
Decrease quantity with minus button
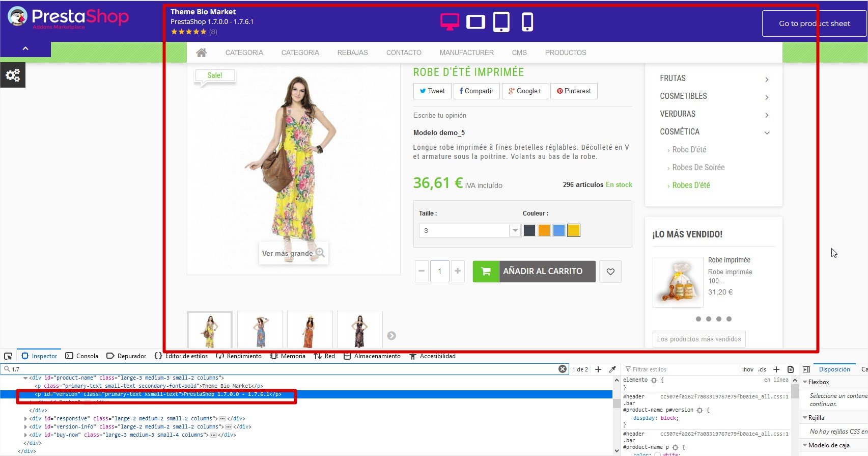422,272
